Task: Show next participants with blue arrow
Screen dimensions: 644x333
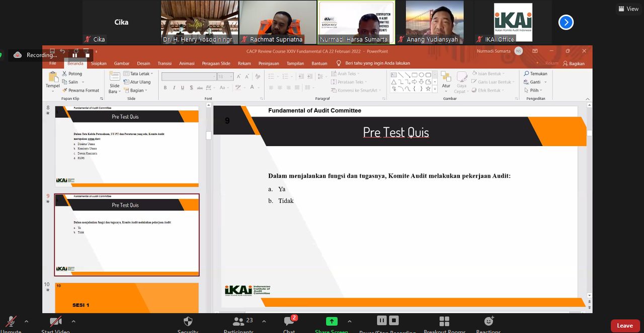Action: coord(566,22)
